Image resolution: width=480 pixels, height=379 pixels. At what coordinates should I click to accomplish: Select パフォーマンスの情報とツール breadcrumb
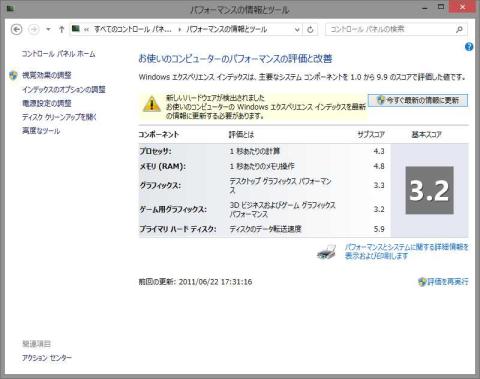pos(227,29)
